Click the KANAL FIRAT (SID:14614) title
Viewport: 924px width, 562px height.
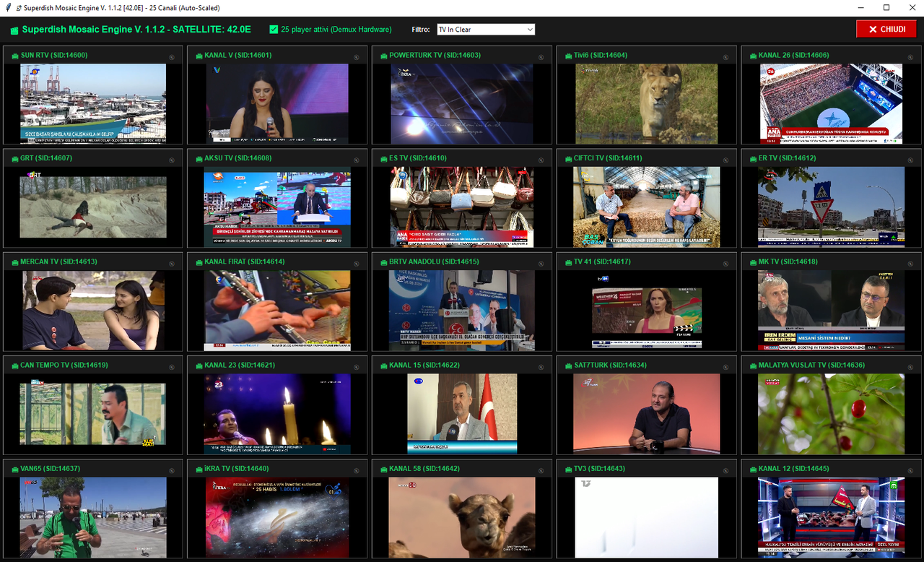tap(245, 261)
